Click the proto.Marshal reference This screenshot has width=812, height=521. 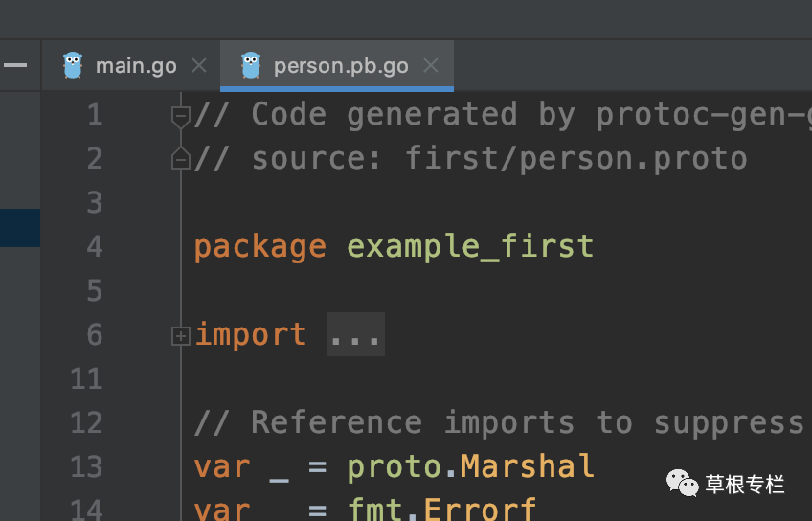(x=470, y=467)
